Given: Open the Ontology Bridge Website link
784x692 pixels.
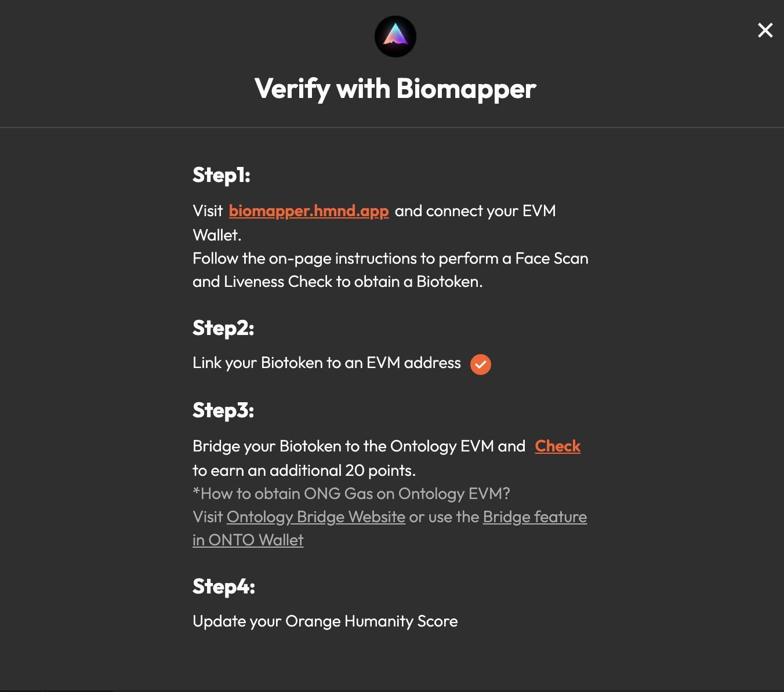Looking at the screenshot, I should pyautogui.click(x=316, y=517).
